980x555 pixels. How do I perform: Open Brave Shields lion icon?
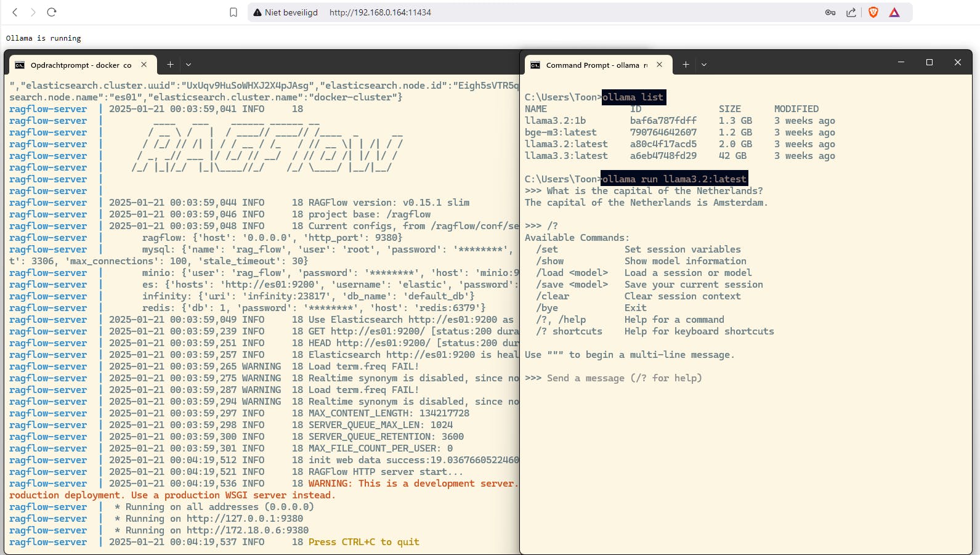click(873, 12)
